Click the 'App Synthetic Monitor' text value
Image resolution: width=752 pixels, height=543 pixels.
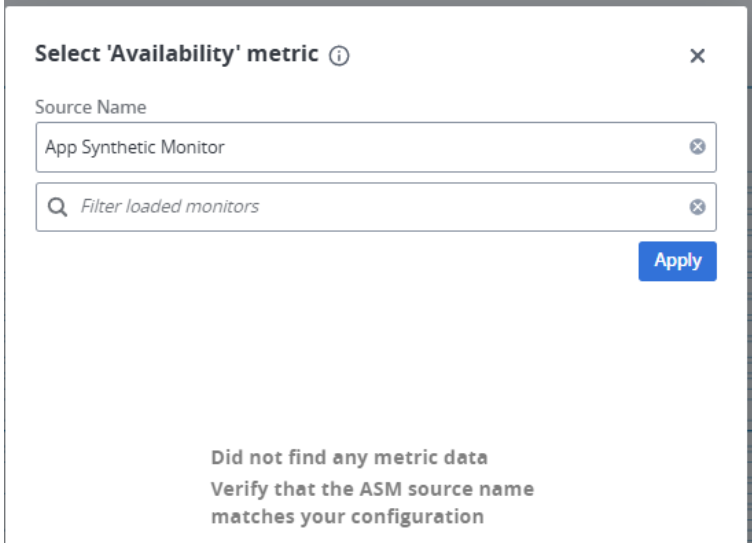click(135, 147)
